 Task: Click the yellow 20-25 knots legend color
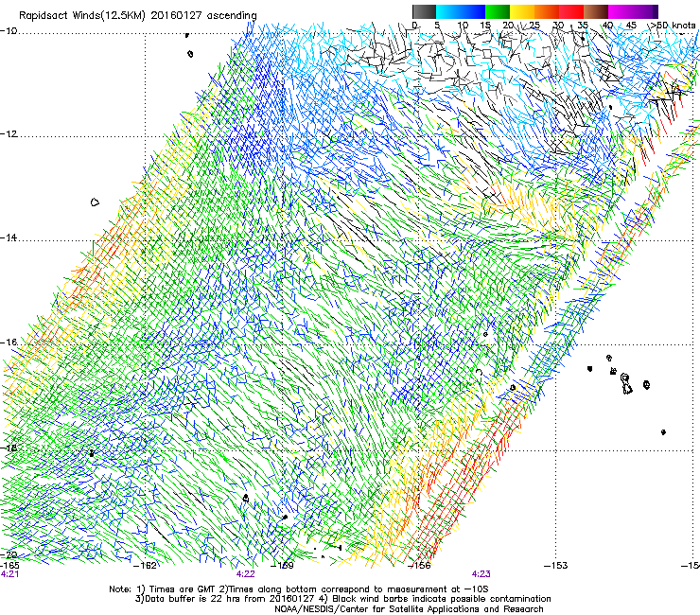pos(522,11)
